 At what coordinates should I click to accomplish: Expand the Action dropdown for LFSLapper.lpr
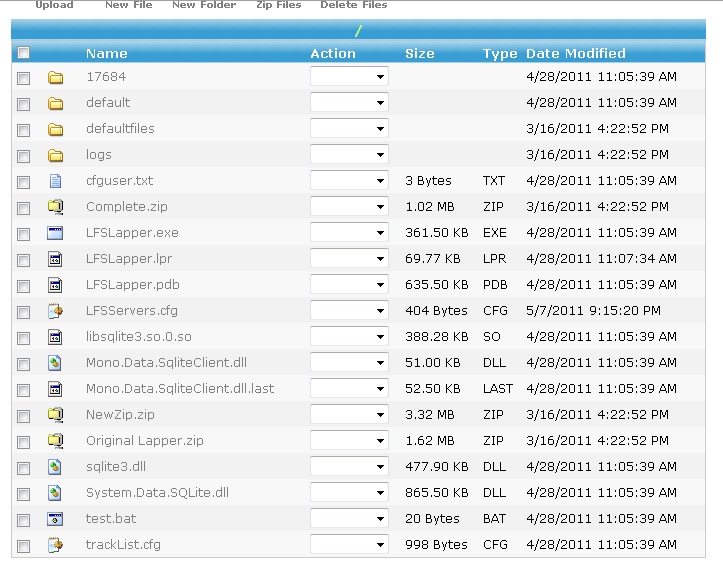(x=349, y=258)
